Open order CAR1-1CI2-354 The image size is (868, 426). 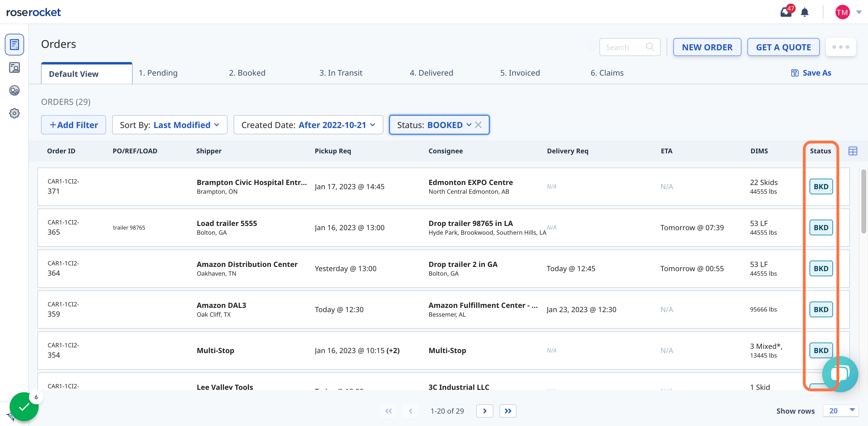click(x=63, y=350)
